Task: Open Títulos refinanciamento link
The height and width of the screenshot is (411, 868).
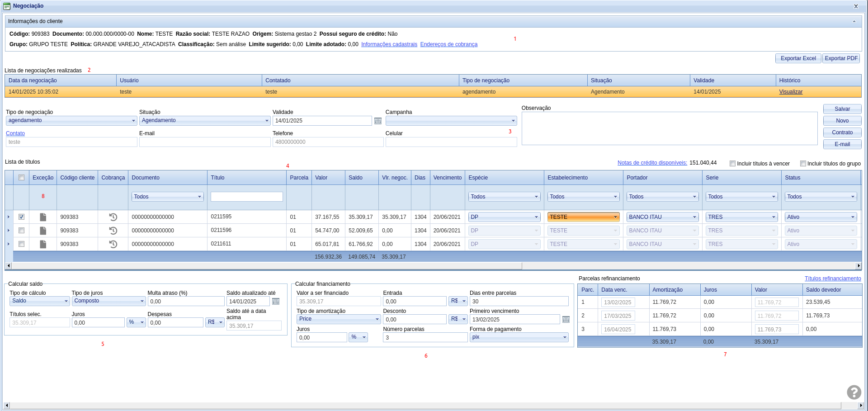Action: click(833, 279)
